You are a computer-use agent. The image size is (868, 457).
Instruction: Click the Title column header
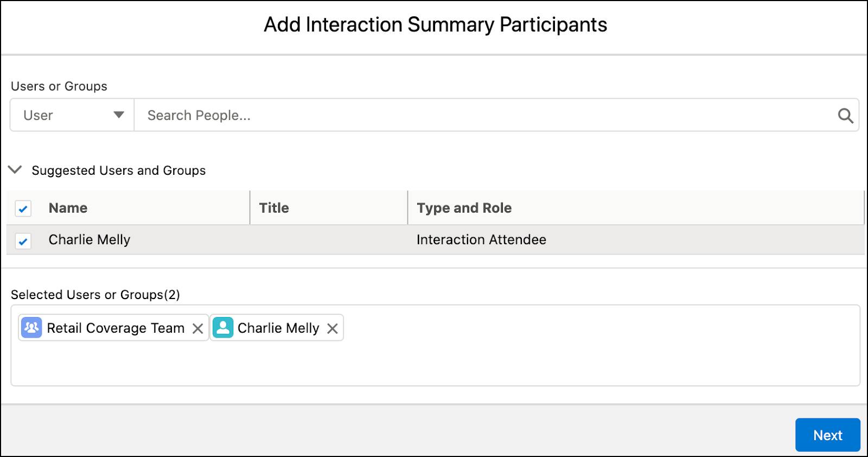[274, 208]
